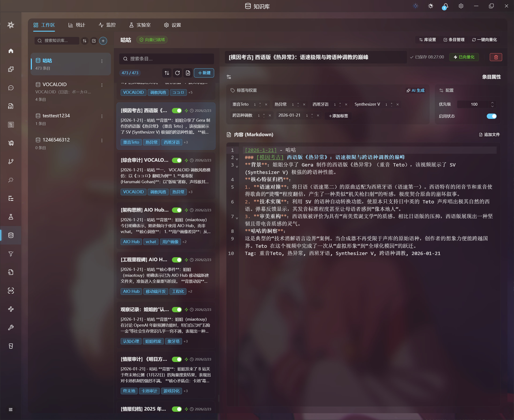Image resolution: width=514 pixels, height=420 pixels.
Task: Switch to the 监控 tab
Action: (107, 25)
